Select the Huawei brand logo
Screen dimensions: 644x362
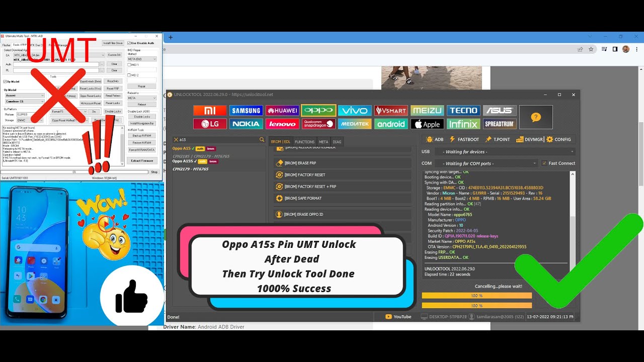point(282,111)
